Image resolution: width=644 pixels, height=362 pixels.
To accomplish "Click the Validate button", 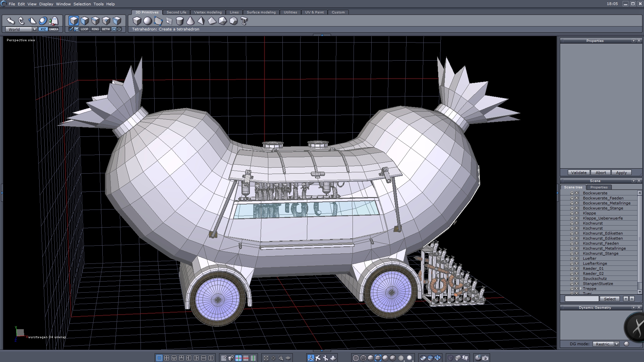I will coord(579,173).
